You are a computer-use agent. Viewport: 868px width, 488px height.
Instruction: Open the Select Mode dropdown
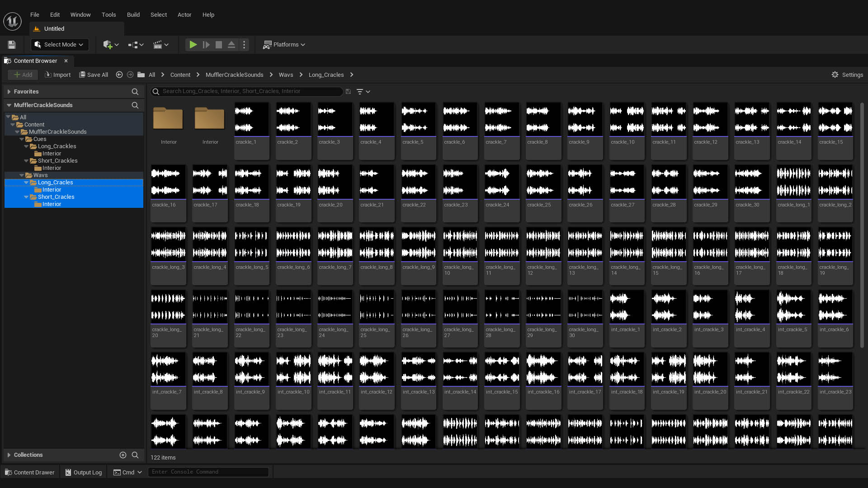pyautogui.click(x=60, y=45)
